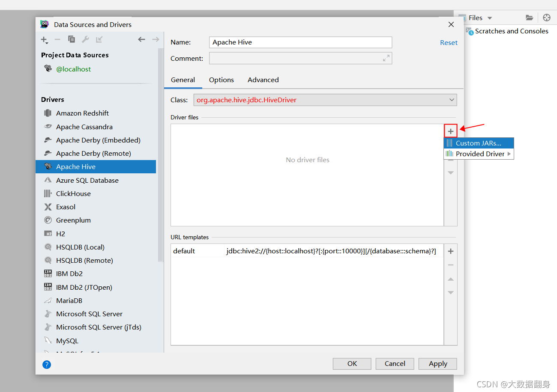557x392 pixels.
Task: Switch to the General tab
Action: (x=183, y=80)
